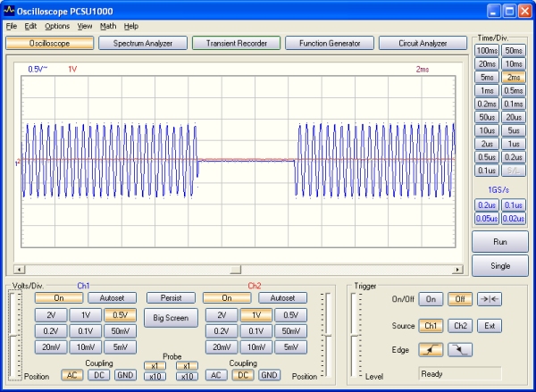Viewport: 536px width, 392px height.
Task: Click left arrow of waveform scrollbar
Action: [x=20, y=269]
